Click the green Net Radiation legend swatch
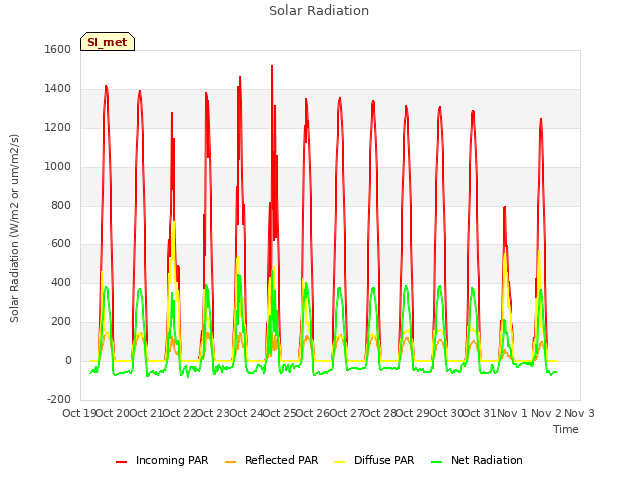Screen dimensions: 640x480 coord(437,462)
